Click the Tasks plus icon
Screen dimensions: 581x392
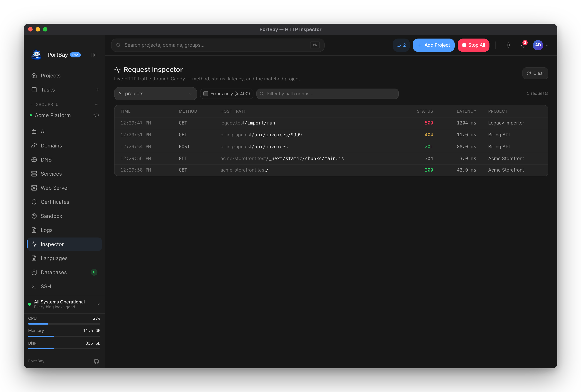pos(97,90)
